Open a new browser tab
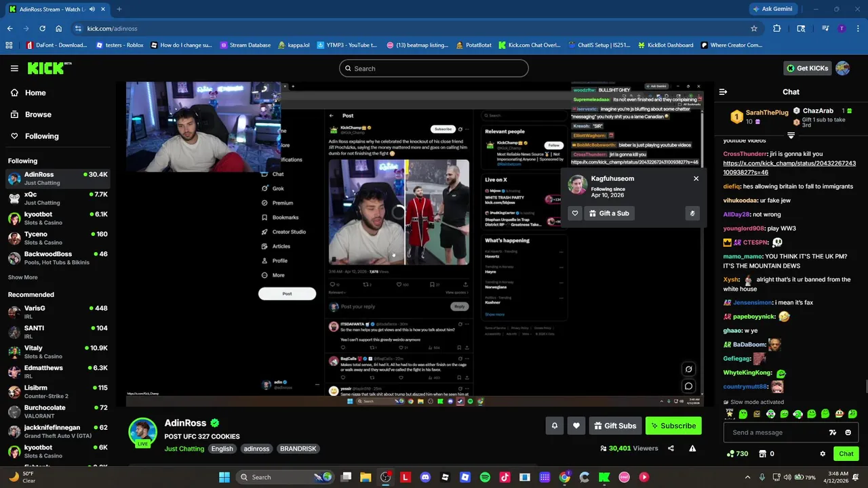The image size is (868, 488). [x=119, y=9]
